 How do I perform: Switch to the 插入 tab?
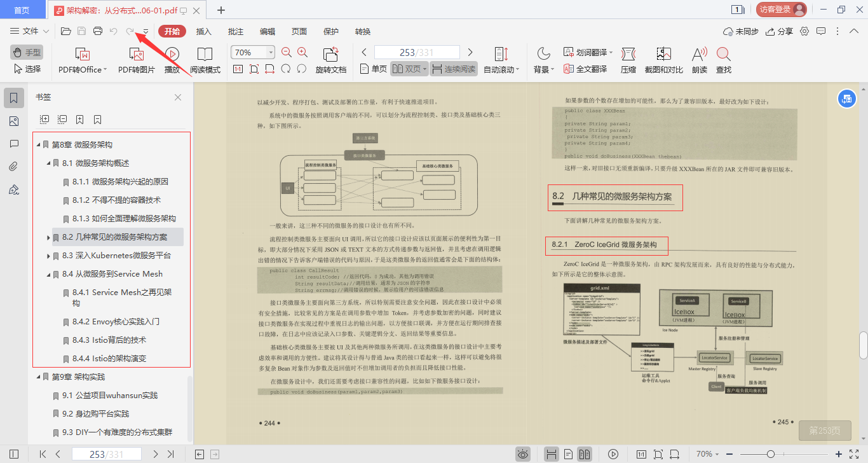204,31
